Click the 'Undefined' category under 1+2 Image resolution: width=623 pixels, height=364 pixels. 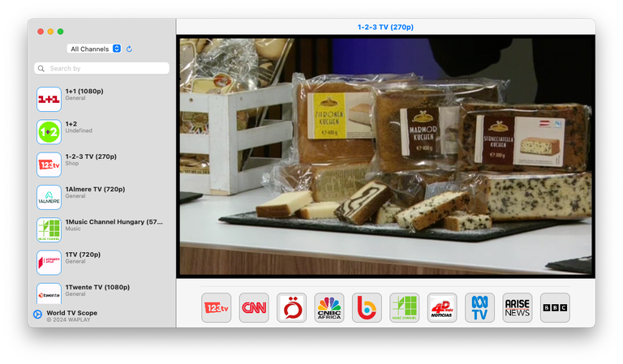(x=79, y=131)
